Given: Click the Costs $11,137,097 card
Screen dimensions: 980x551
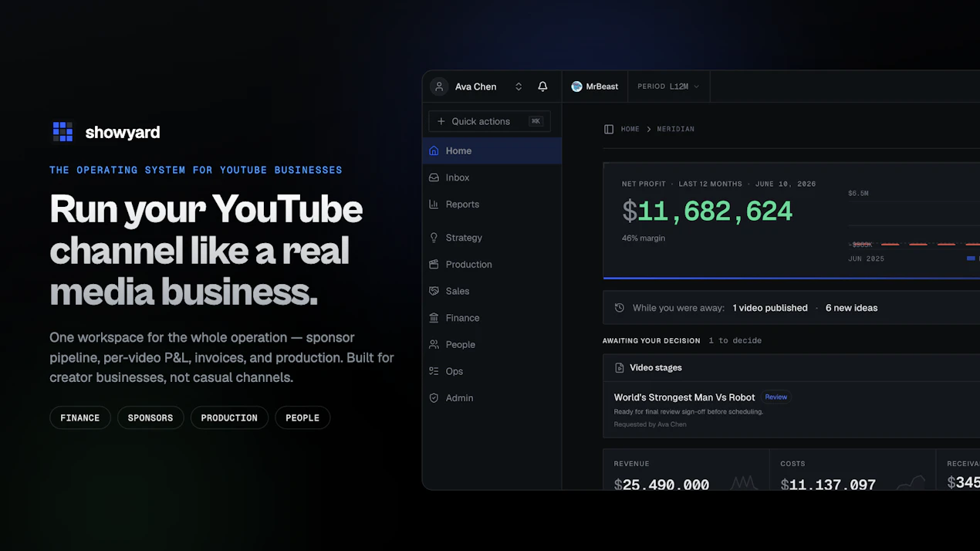Looking at the screenshot, I should click(x=853, y=470).
